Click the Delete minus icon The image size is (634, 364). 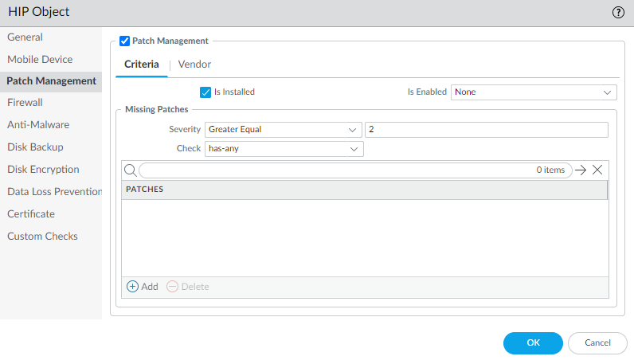click(x=172, y=287)
